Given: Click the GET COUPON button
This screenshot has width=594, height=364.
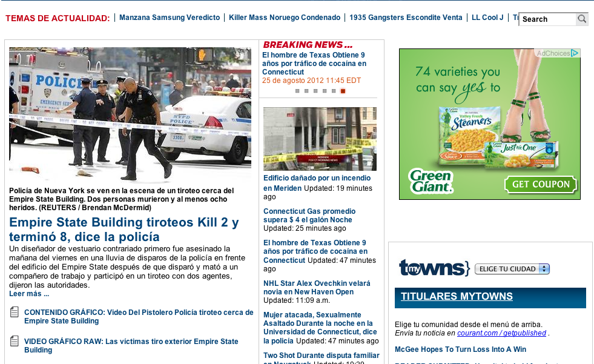Looking at the screenshot, I should [541, 184].
